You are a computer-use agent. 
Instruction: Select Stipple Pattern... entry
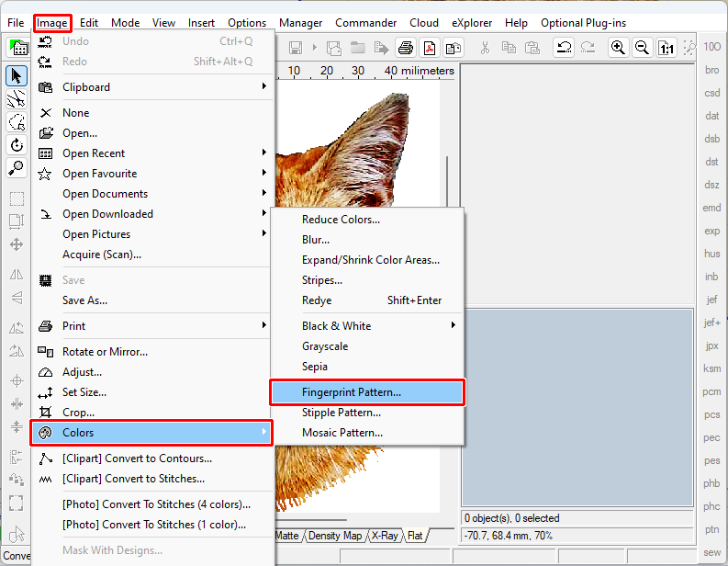coord(367,413)
